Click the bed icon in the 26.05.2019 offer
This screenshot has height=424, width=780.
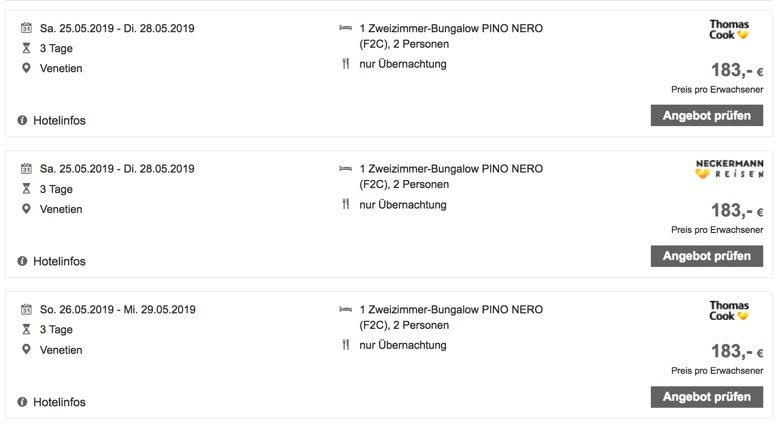point(346,309)
